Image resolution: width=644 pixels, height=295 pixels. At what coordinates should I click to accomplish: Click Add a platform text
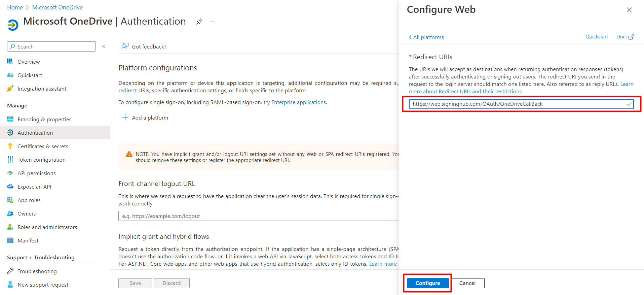(150, 118)
